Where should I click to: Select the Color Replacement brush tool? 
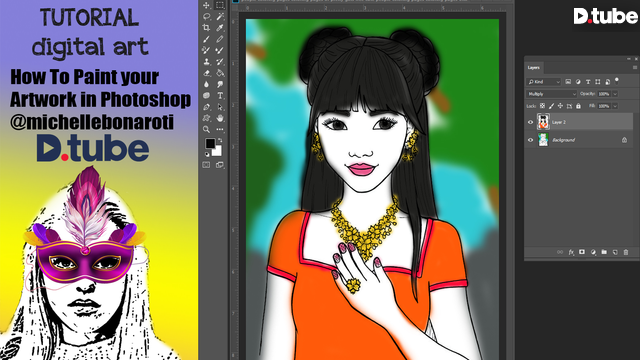pos(207,50)
